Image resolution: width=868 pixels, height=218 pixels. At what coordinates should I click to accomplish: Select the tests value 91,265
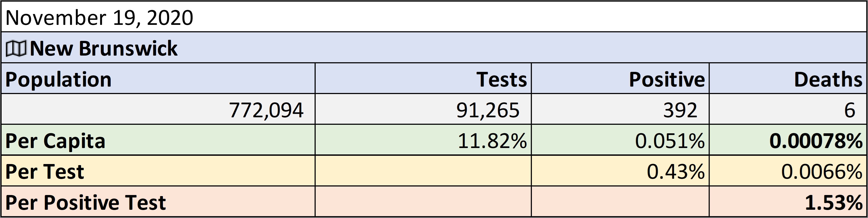click(423, 109)
